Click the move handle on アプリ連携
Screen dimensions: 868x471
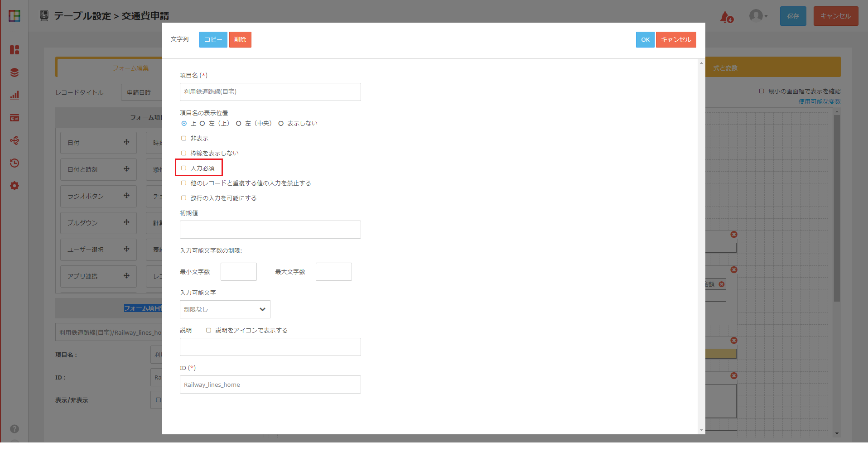(x=126, y=276)
